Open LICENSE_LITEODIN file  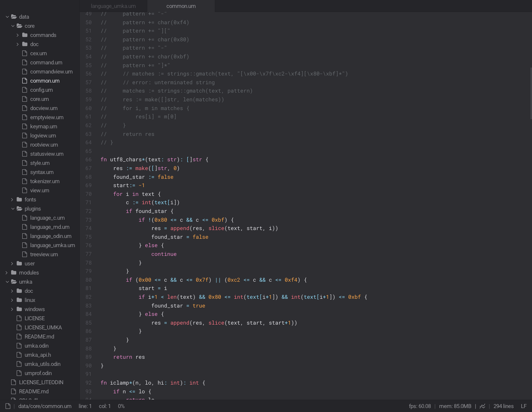click(41, 382)
